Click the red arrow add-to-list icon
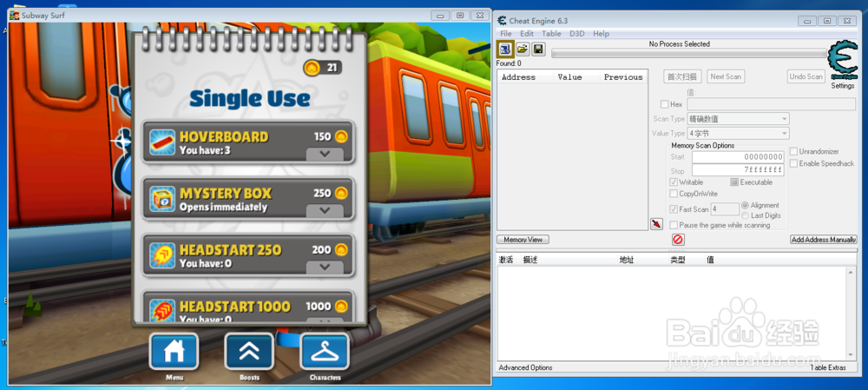The image size is (868, 390). (x=656, y=224)
